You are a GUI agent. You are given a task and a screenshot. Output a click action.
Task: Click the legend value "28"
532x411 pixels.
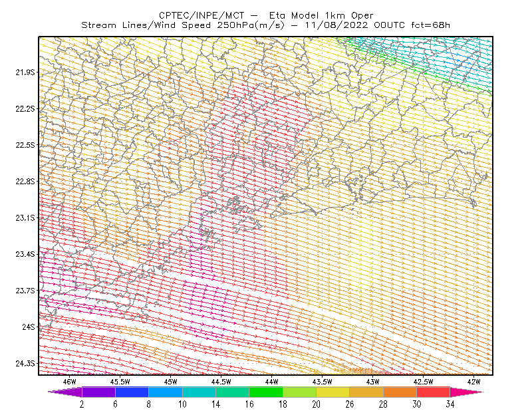click(383, 404)
